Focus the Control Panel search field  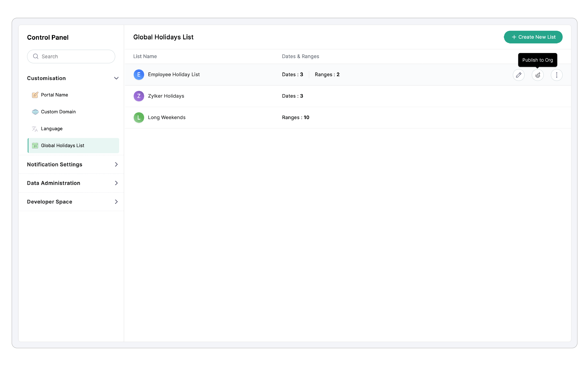[75, 56]
